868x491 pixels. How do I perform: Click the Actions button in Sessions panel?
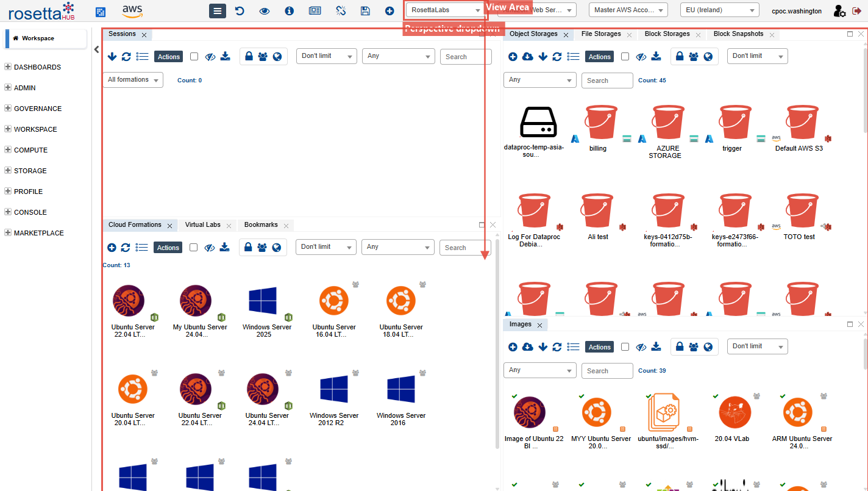[169, 57]
